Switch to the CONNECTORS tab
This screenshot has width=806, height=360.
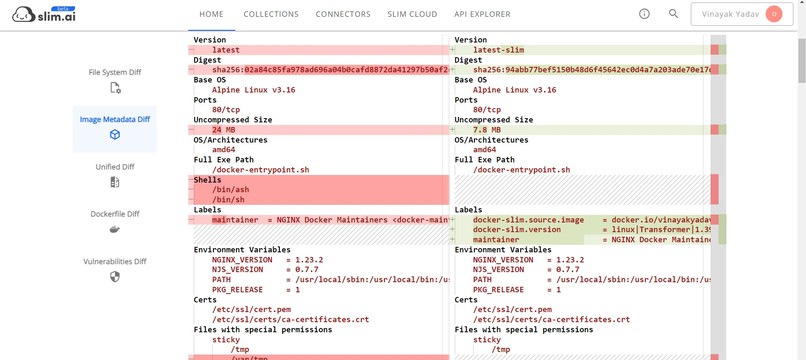[343, 14]
